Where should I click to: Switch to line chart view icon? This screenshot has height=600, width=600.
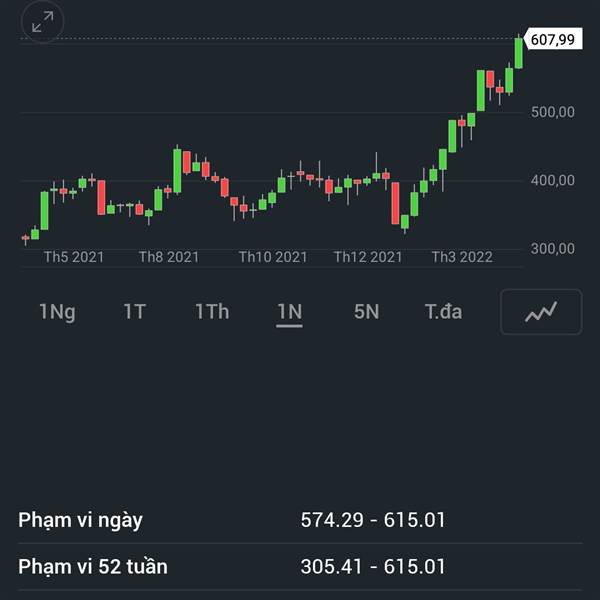541,312
